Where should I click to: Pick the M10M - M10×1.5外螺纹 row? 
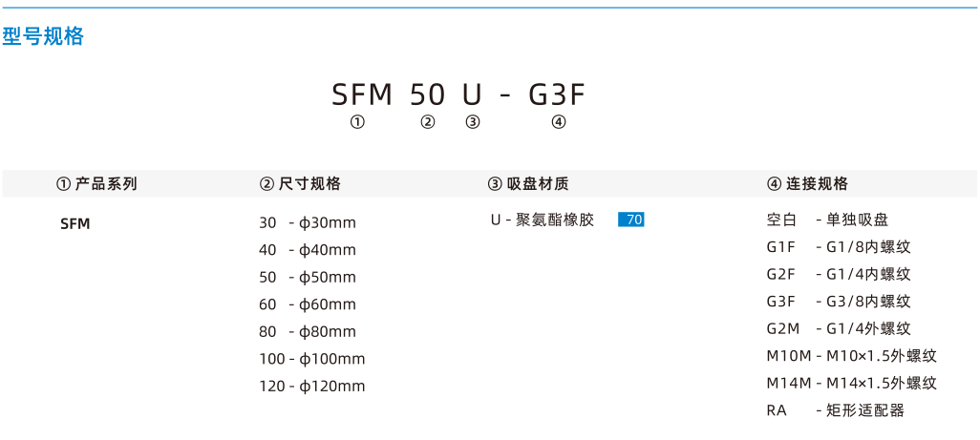852,356
